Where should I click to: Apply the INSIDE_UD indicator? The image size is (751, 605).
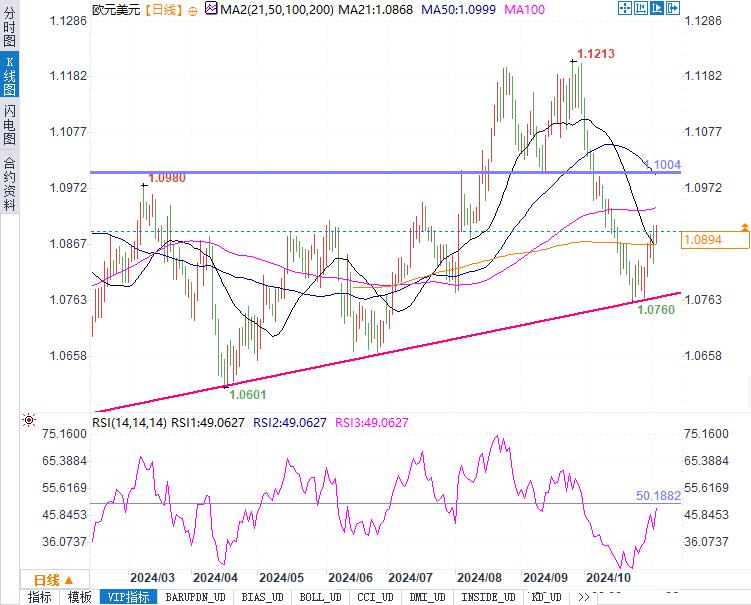click(488, 597)
